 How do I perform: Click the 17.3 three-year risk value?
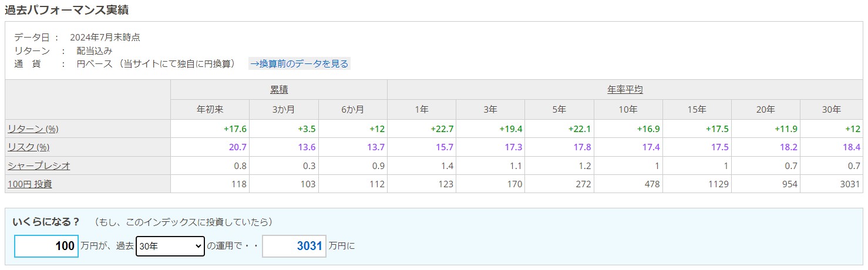tap(513, 147)
